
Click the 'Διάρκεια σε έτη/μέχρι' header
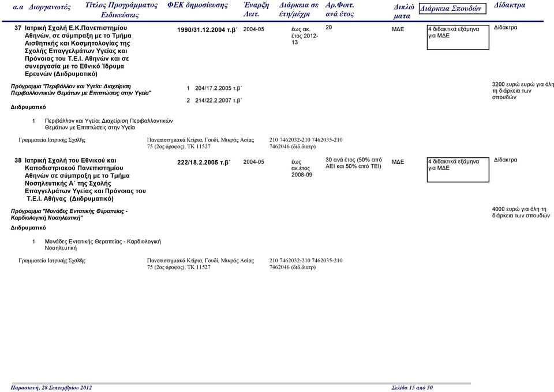pyautogui.click(x=298, y=10)
